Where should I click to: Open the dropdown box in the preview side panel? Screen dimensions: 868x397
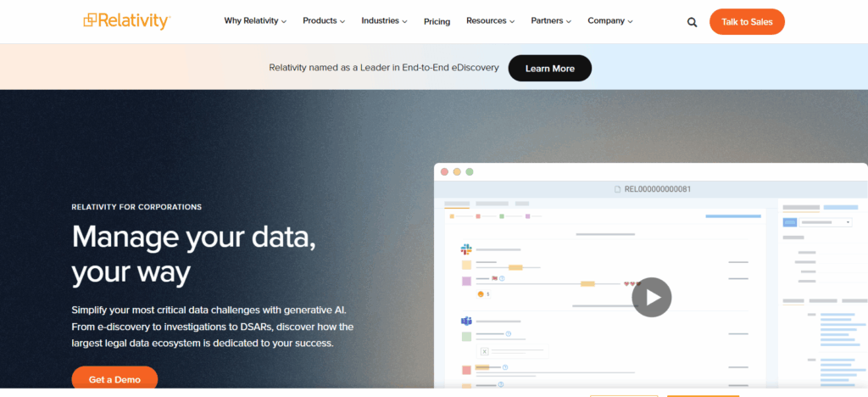click(826, 222)
